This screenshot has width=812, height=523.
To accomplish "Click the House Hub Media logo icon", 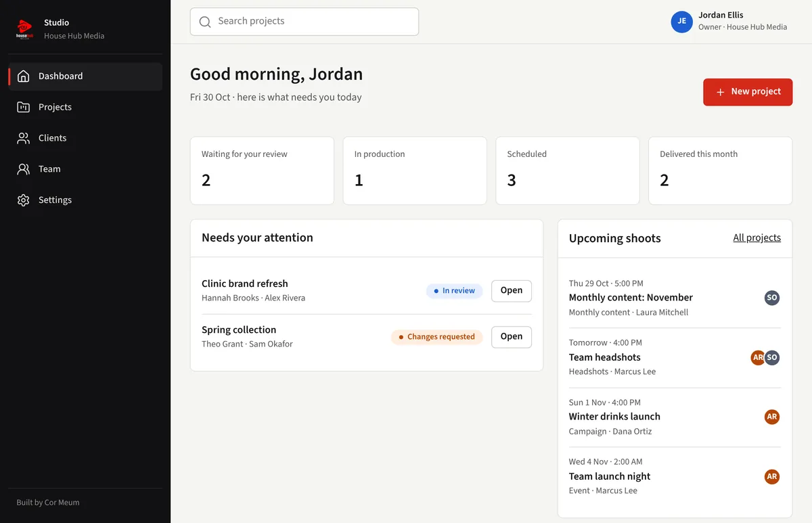I will point(24,29).
